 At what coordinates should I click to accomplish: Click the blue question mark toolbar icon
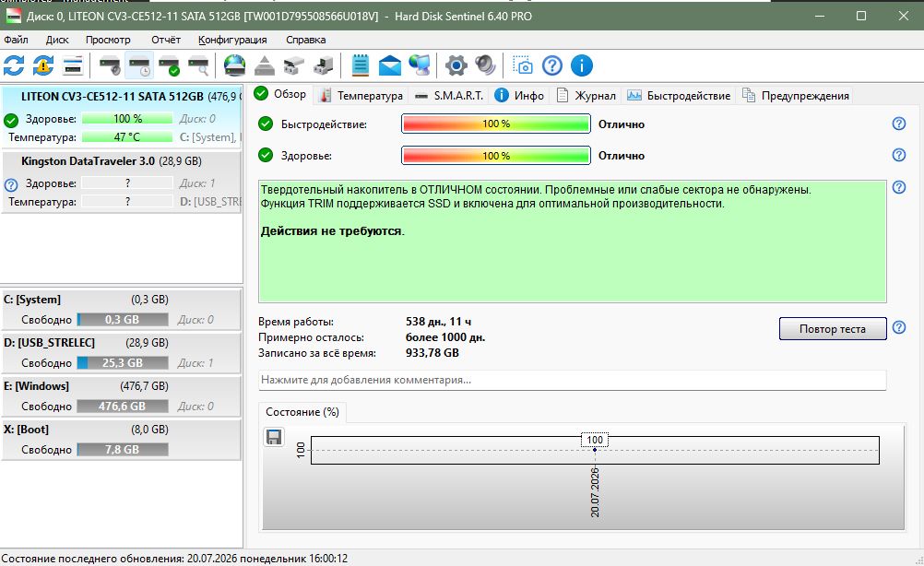pos(552,65)
